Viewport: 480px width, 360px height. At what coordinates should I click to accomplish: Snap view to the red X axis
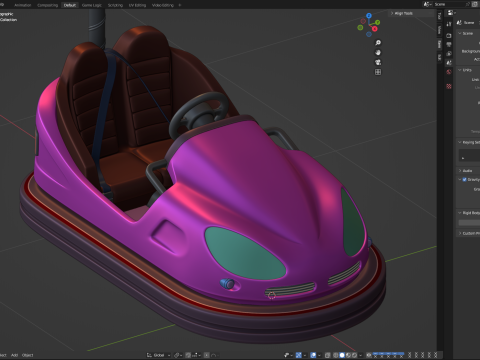pos(375,29)
